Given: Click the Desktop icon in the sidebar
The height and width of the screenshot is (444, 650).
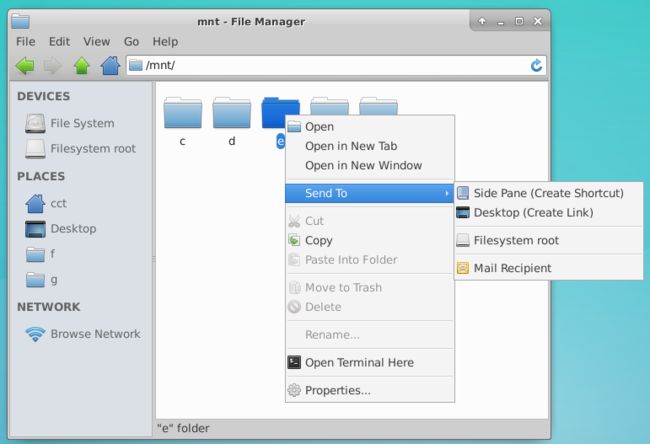Looking at the screenshot, I should click(35, 229).
